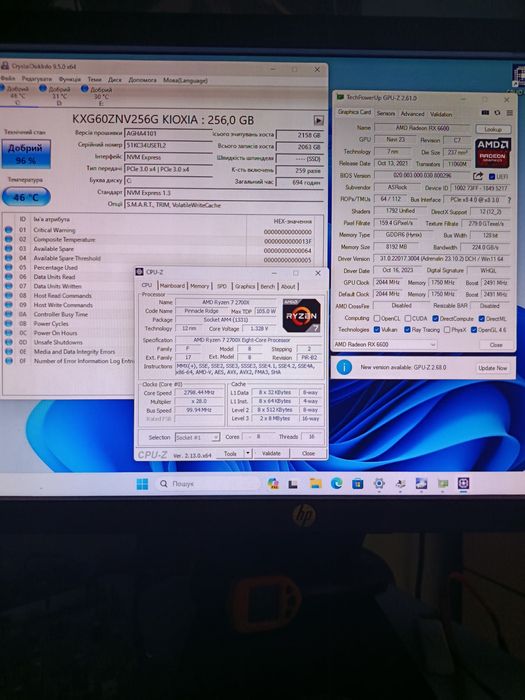Toggle the OpenGL 4.6 checkbox

(474, 329)
